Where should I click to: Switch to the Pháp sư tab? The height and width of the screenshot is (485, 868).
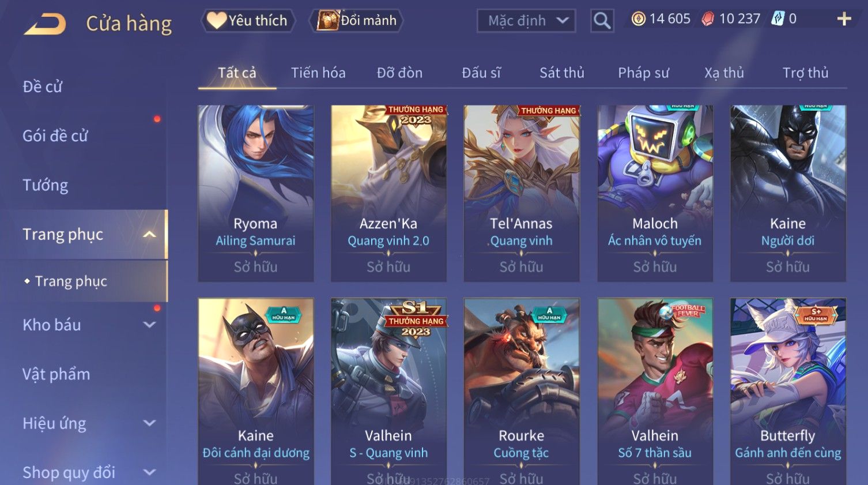pos(644,73)
